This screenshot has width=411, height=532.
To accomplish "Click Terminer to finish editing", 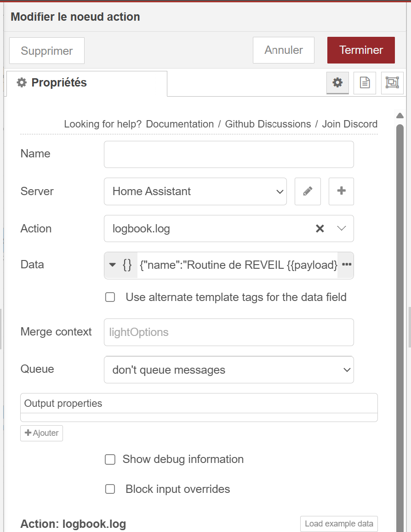I will point(361,50).
